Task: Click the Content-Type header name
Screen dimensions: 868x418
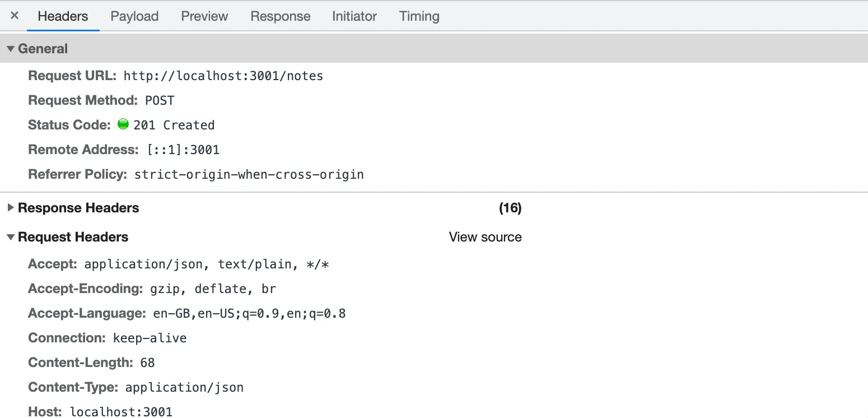Action: (73, 387)
